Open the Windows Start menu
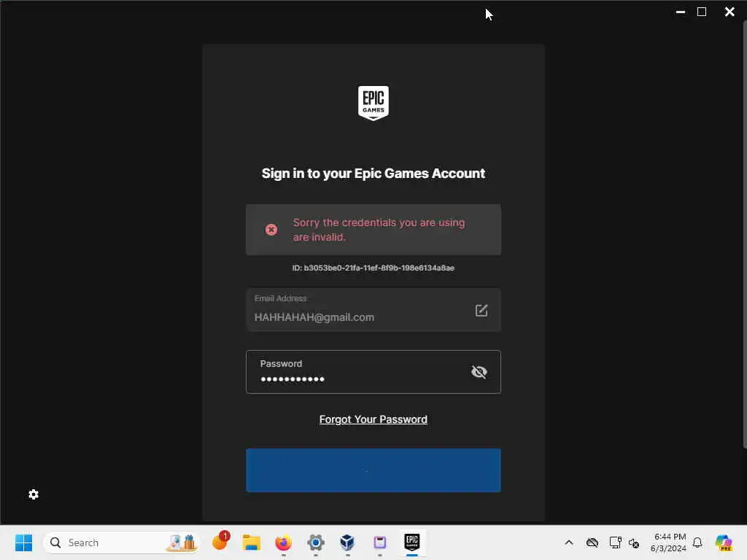This screenshot has height=560, width=747. point(23,542)
